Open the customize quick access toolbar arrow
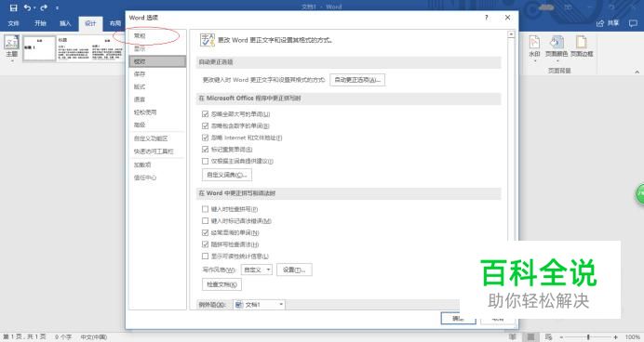Screen dimensions: 644x342 click(x=57, y=7)
